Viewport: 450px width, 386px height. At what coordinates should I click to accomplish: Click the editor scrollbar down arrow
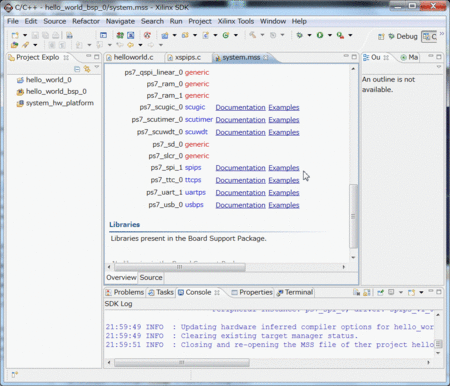click(x=353, y=257)
